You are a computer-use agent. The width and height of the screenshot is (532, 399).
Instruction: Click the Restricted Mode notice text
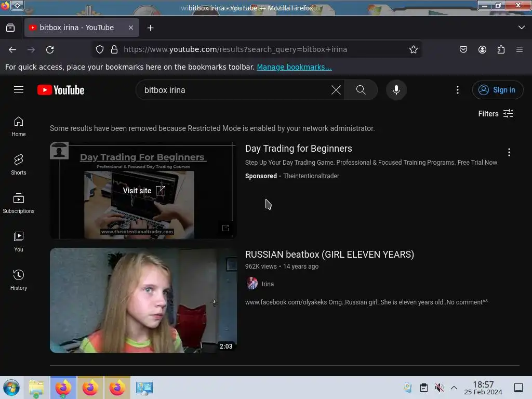212,128
